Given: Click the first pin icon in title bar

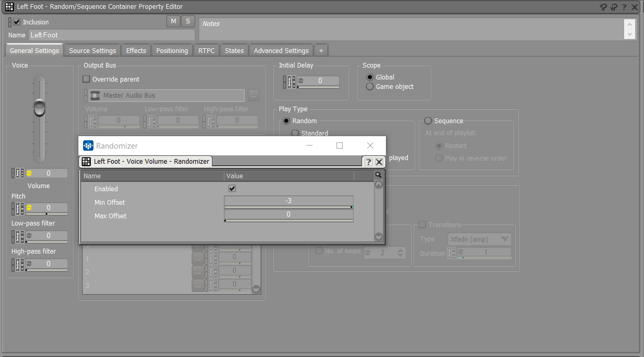Looking at the screenshot, I should pyautogui.click(x=603, y=7).
